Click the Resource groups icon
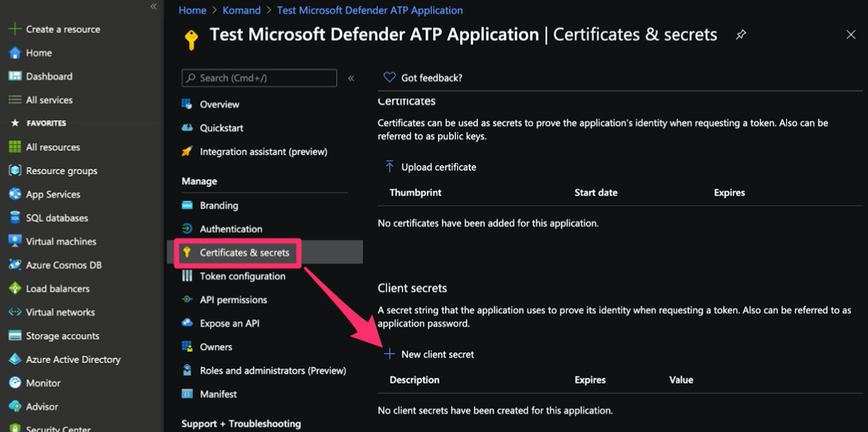Viewport: 868px width, 432px height. [15, 171]
